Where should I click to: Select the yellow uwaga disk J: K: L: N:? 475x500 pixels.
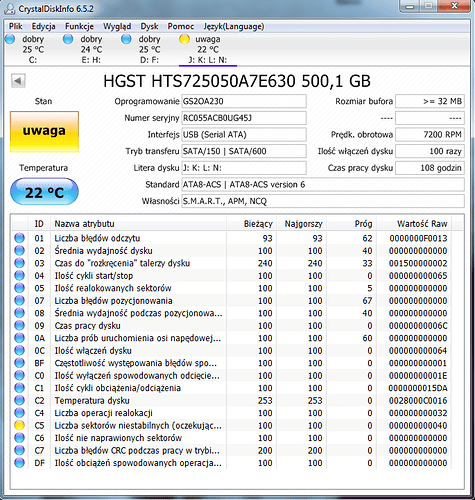(x=208, y=49)
